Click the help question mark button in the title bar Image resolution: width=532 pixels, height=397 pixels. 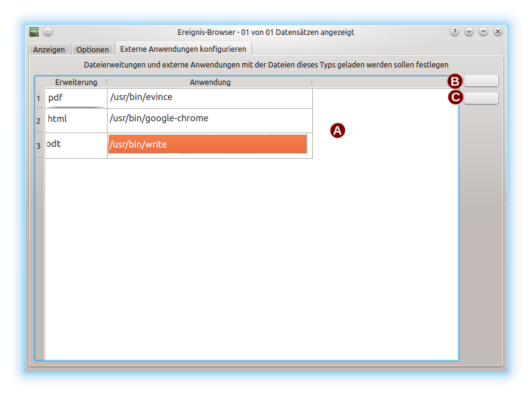[x=454, y=32]
